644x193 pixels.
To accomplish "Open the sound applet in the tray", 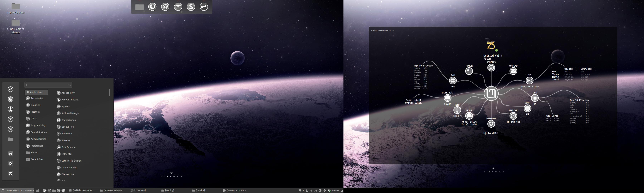I will point(316,190).
